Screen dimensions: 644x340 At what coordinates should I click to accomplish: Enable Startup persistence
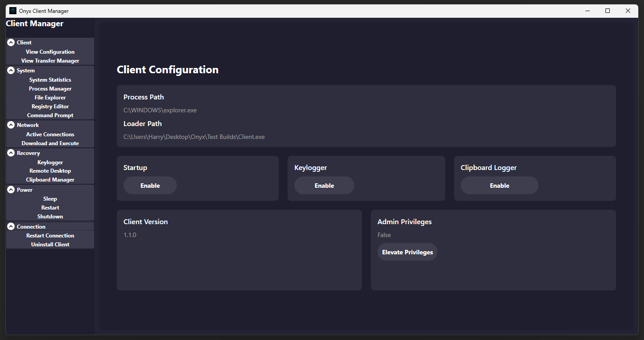click(x=150, y=185)
